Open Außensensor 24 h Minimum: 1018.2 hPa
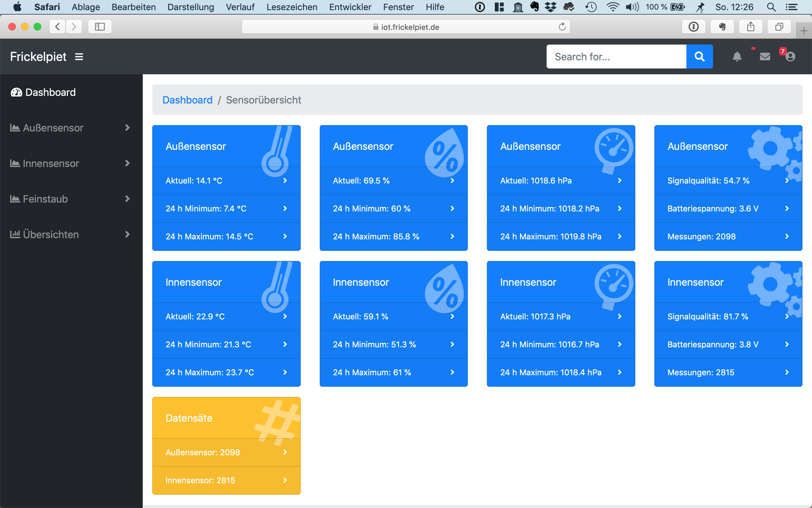The height and width of the screenshot is (508, 812). pos(561,208)
